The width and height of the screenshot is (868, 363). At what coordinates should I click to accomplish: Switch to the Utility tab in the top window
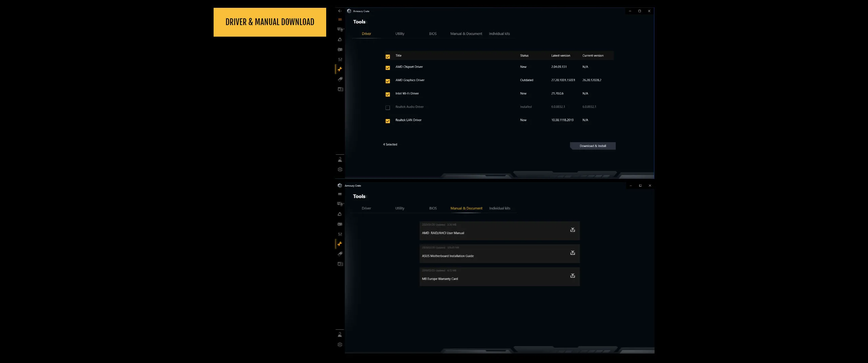point(400,34)
